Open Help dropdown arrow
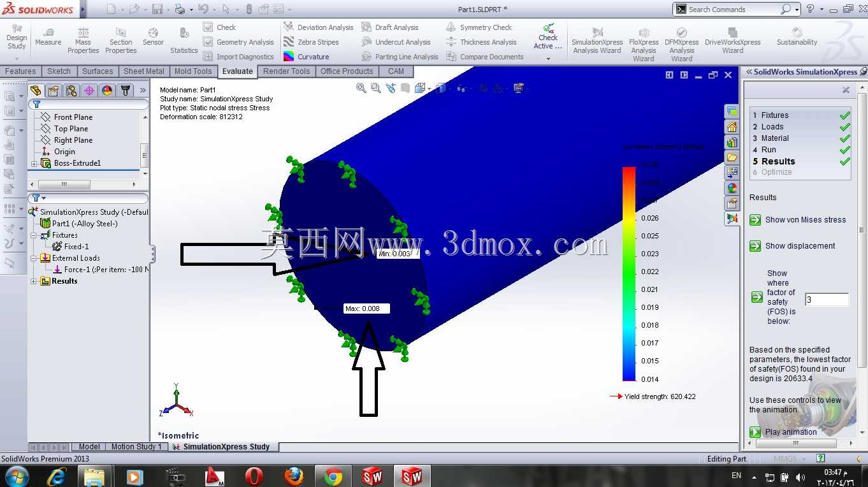868x487 pixels. click(821, 10)
